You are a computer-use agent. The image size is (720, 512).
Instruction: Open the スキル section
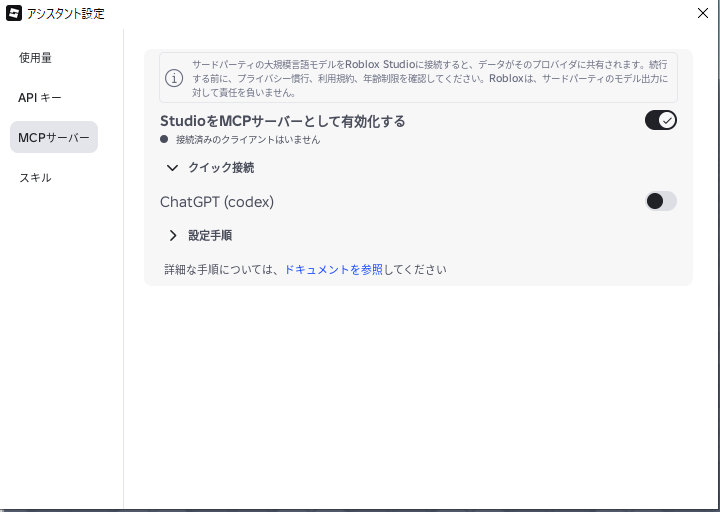point(35,178)
